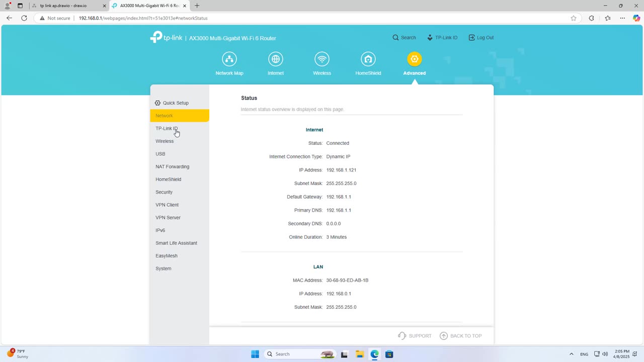The height and width of the screenshot is (362, 644).
Task: Select MAC Address 30-68-93-ED-AB-1B
Action: [x=347, y=280]
